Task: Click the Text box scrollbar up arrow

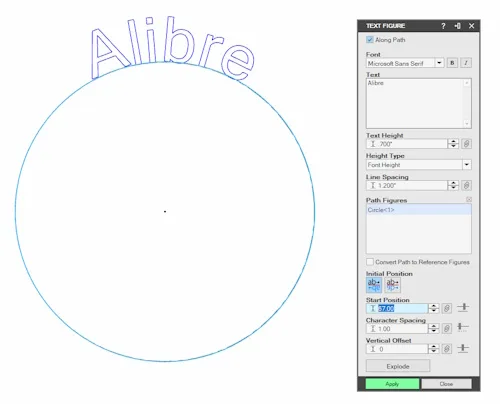Action: (467, 83)
